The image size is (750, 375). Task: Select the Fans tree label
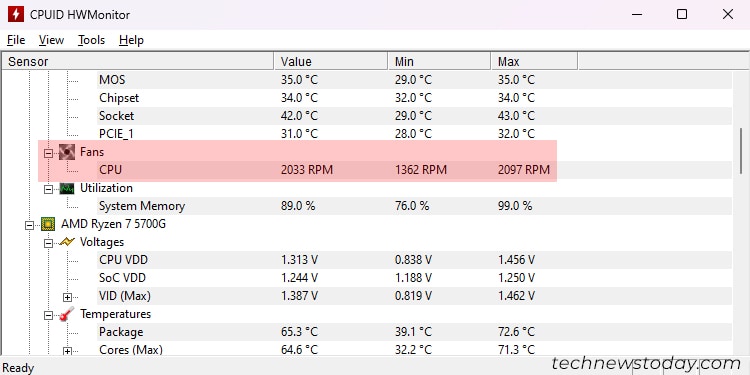tap(92, 152)
